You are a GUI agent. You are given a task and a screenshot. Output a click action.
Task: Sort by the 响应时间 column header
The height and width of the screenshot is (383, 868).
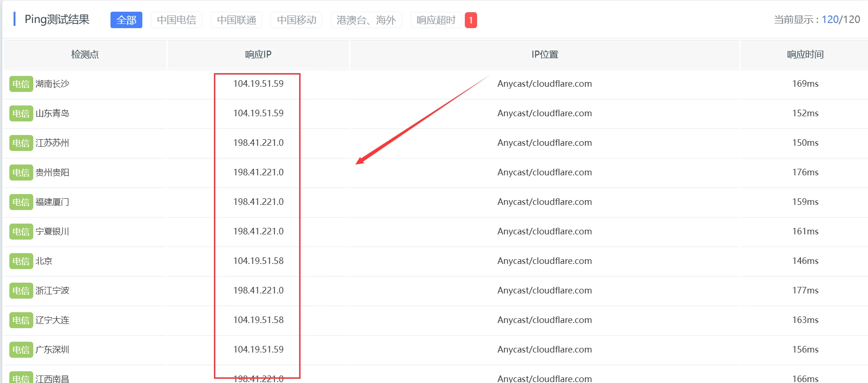pos(805,54)
